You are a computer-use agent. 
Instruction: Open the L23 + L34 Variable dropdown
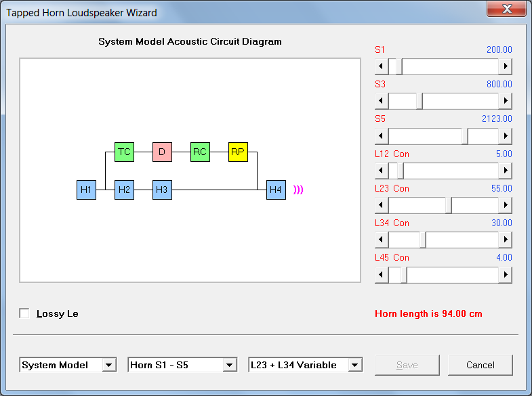coord(306,365)
